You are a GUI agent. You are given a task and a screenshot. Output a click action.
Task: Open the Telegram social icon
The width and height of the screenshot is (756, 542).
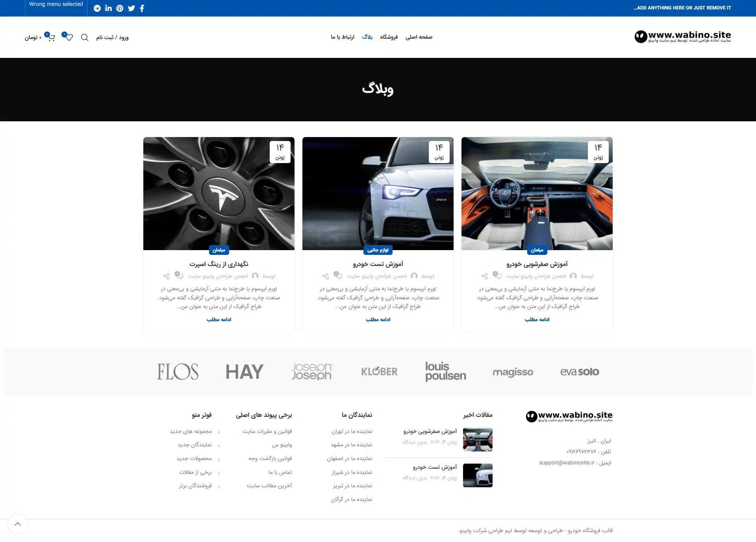tap(97, 8)
